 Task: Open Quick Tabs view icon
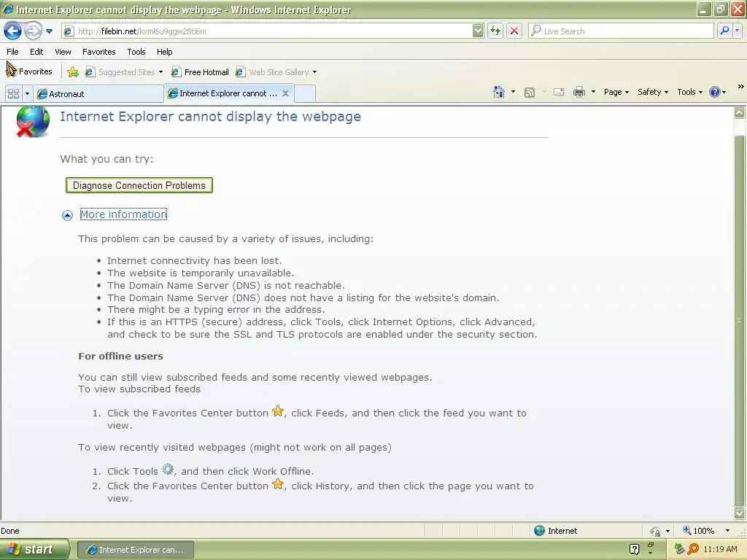click(x=14, y=93)
